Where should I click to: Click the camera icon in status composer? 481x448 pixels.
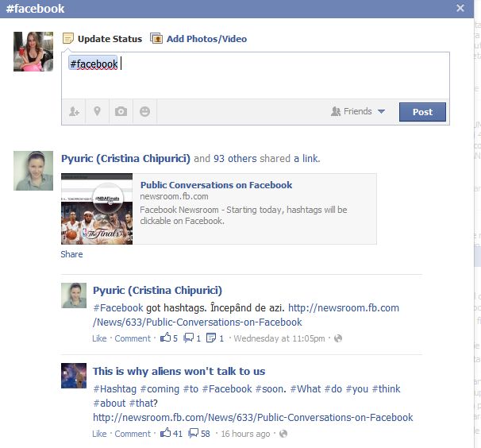(x=121, y=111)
